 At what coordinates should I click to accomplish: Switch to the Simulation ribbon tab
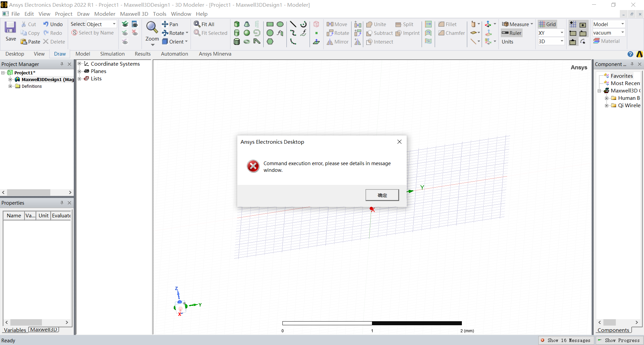(x=112, y=54)
